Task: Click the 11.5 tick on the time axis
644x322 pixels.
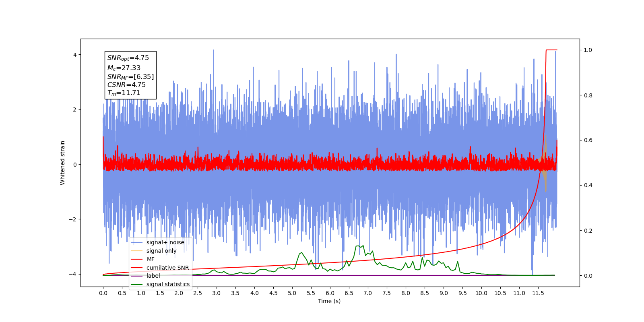Action: (538, 293)
